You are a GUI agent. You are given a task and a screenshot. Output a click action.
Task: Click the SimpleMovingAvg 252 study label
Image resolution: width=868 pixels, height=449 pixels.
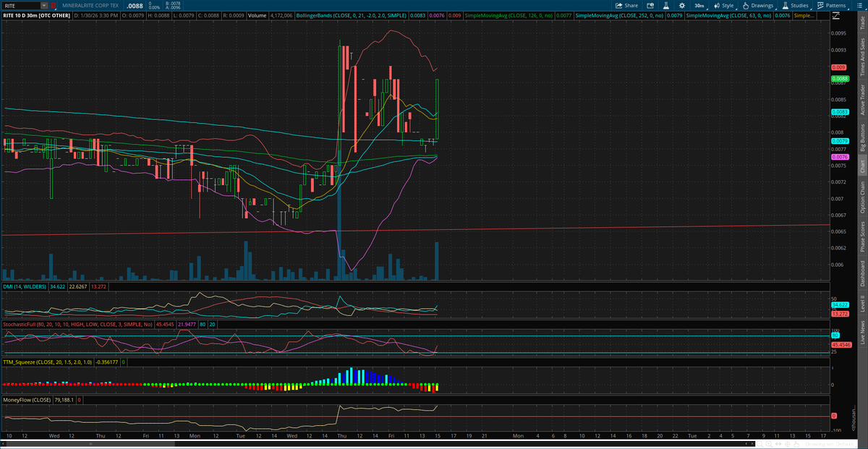click(x=619, y=14)
